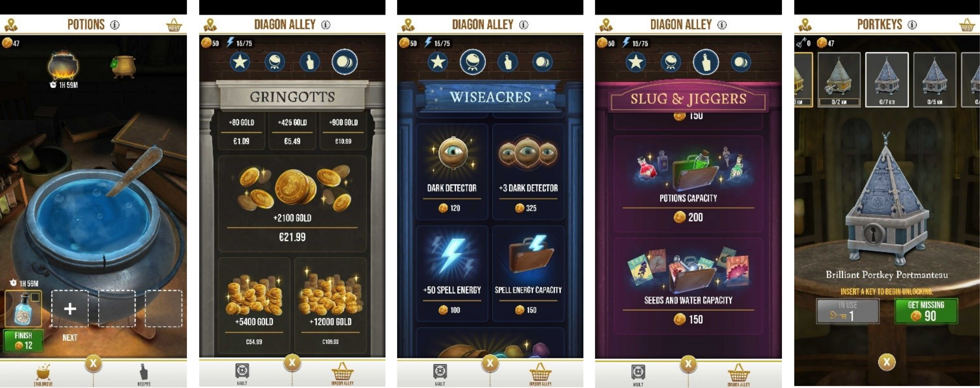Purchase the +80 Gold pack
The width and height of the screenshot is (980, 388).
pos(241,131)
